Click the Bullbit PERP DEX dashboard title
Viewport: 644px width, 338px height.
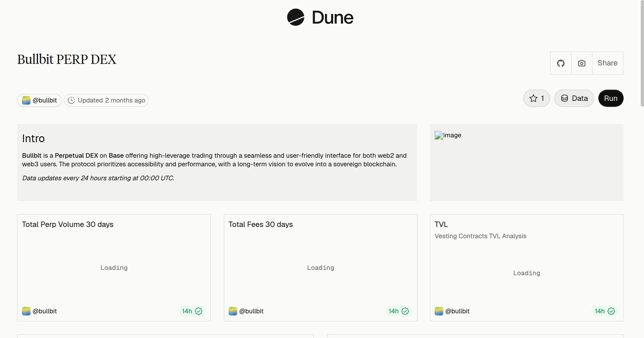click(67, 59)
